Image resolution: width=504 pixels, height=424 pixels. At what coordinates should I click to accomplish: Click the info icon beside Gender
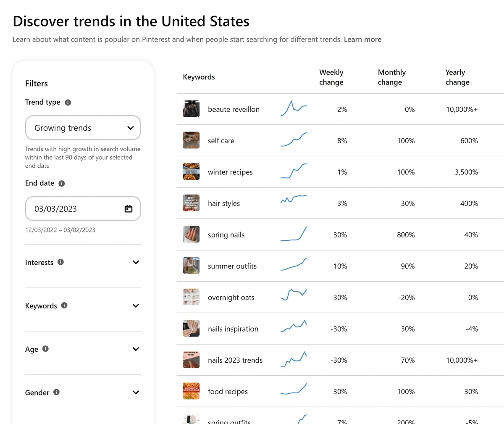(56, 392)
